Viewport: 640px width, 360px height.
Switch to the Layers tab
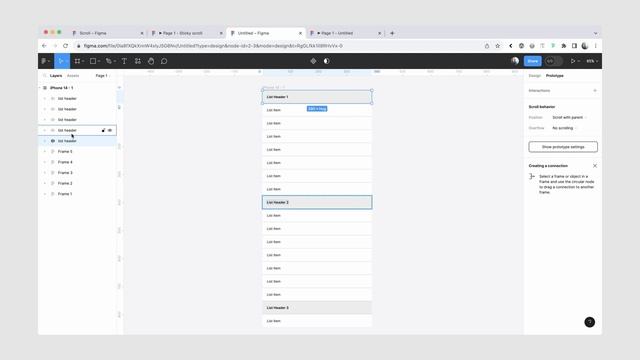tap(56, 76)
